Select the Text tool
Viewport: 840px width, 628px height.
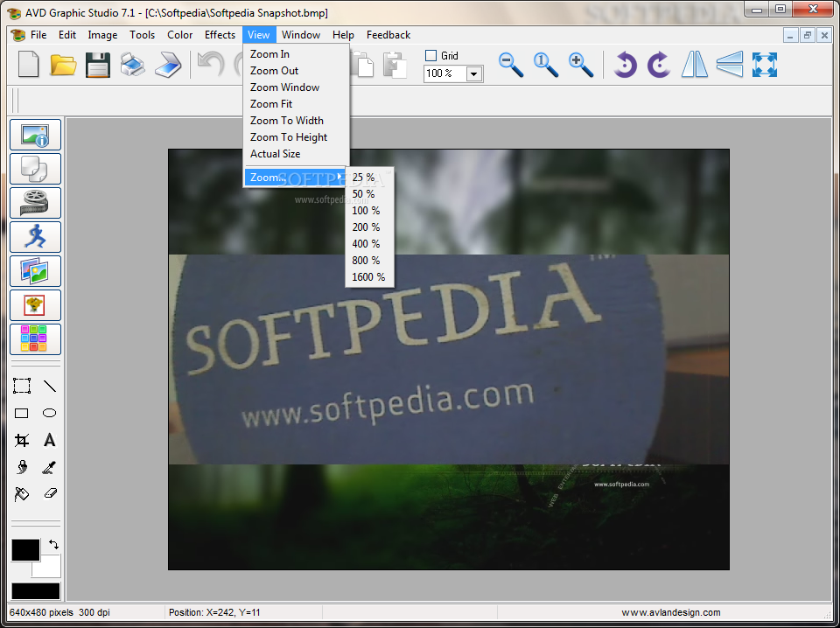(x=49, y=440)
